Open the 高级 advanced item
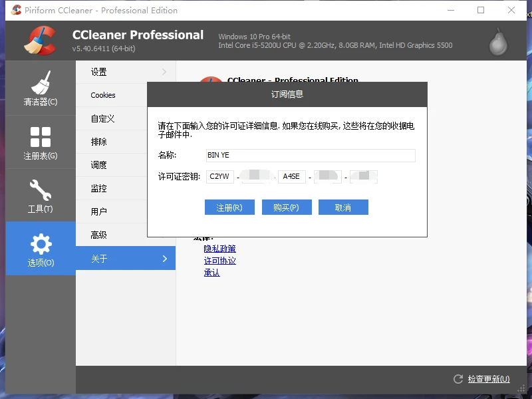Screen dimensions: 532x399 111,235
